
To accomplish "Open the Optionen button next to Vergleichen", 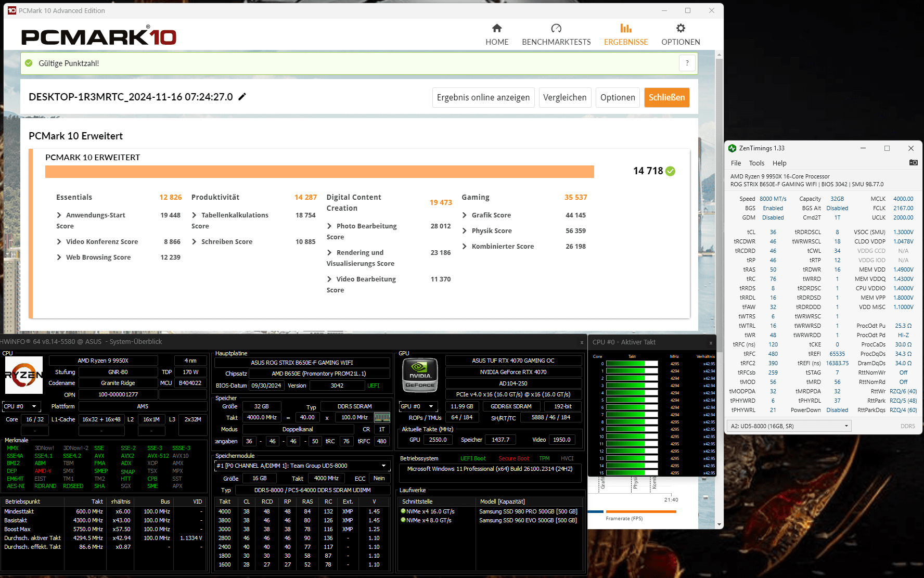I will point(618,97).
